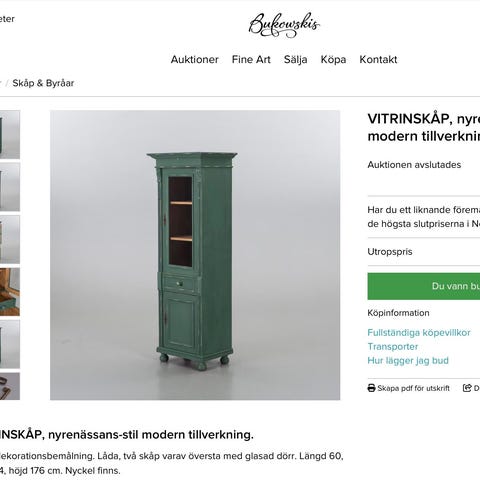Select the open drawer thumbnail
Screen dimensions: 480x480
click(x=10, y=292)
